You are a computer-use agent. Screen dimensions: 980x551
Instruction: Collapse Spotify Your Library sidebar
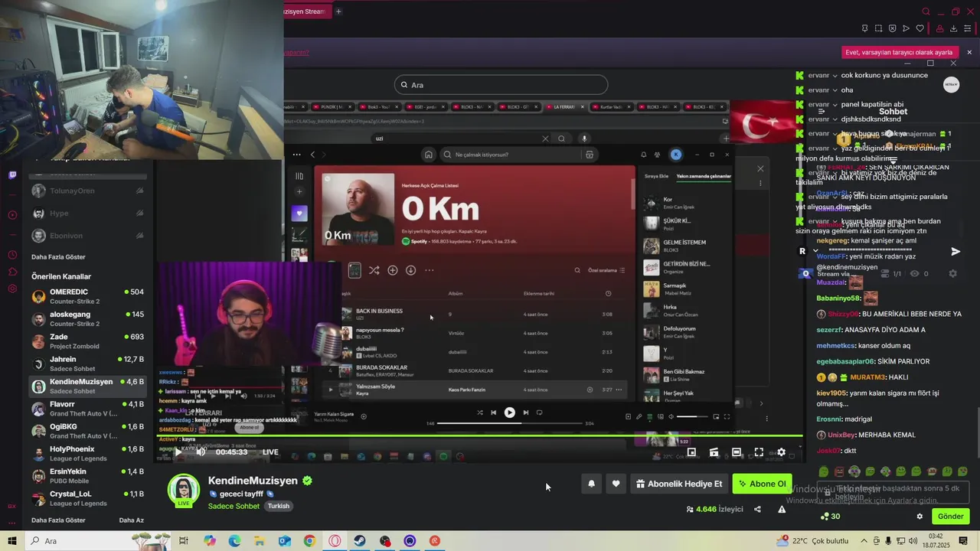[299, 176]
